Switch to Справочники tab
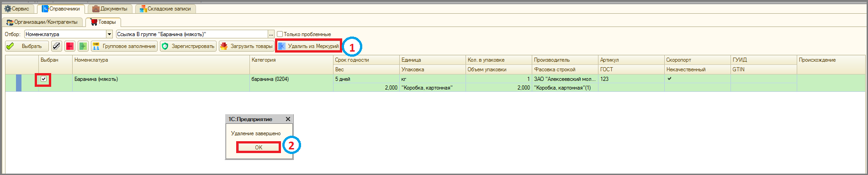This screenshot has height=175, width=868. coord(61,9)
